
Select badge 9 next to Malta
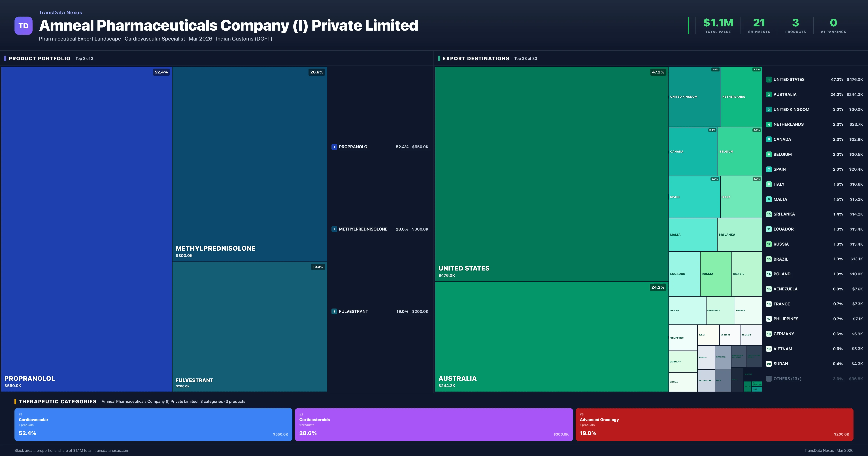[x=769, y=199]
